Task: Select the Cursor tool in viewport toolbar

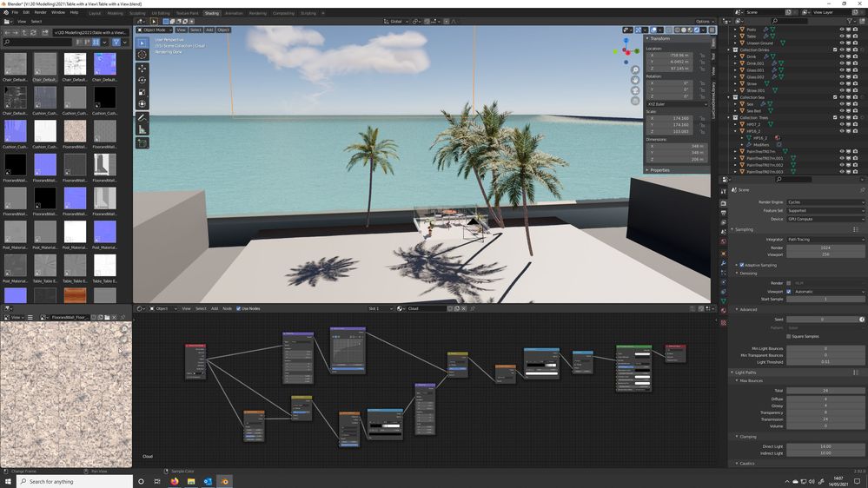Action: tap(142, 54)
